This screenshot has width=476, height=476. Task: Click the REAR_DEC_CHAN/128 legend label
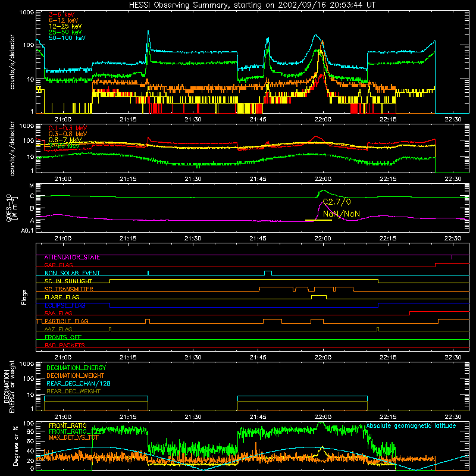pos(79,383)
